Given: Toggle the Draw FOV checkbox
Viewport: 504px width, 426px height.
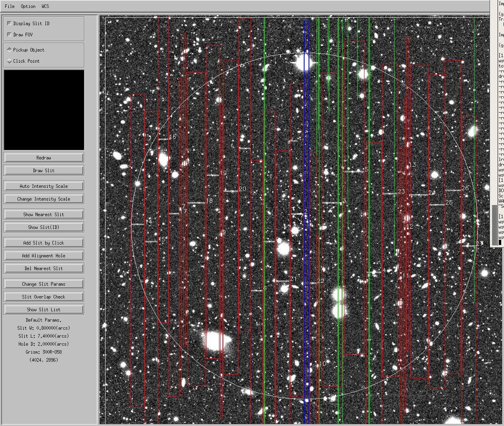Looking at the screenshot, I should (x=10, y=35).
